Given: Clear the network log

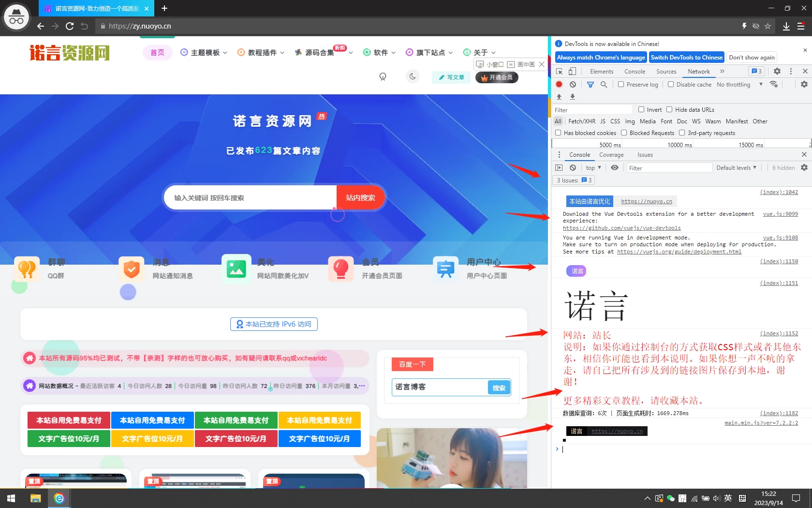Looking at the screenshot, I should [573, 84].
